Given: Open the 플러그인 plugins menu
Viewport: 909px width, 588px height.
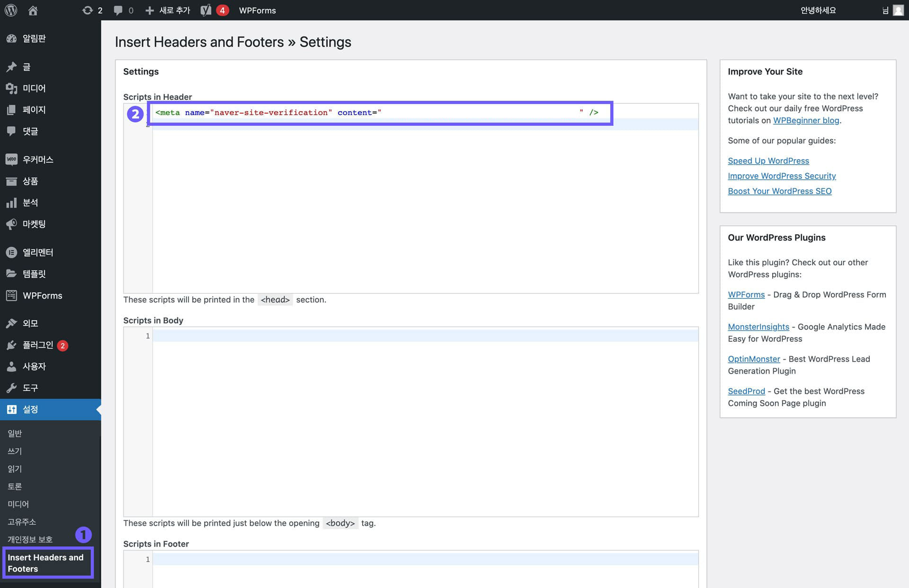Looking at the screenshot, I should (38, 345).
